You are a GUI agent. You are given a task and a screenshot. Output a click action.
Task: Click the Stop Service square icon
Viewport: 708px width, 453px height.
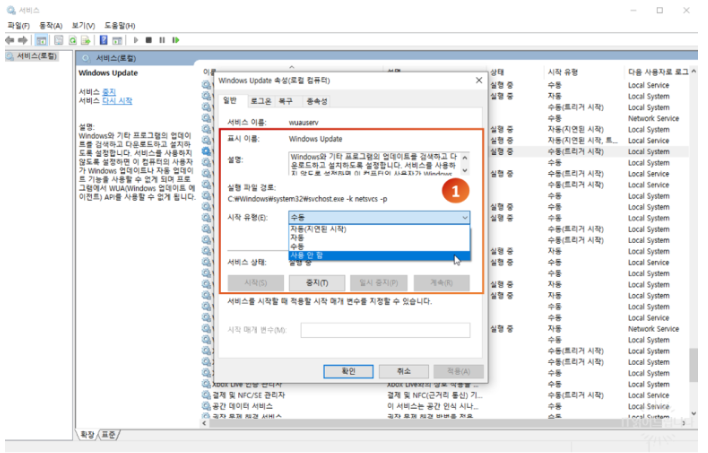[x=149, y=40]
